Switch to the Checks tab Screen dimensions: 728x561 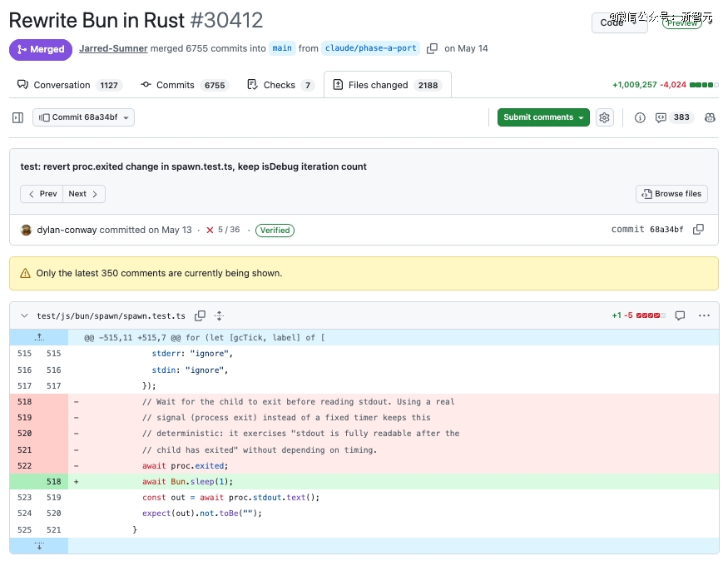[x=281, y=85]
